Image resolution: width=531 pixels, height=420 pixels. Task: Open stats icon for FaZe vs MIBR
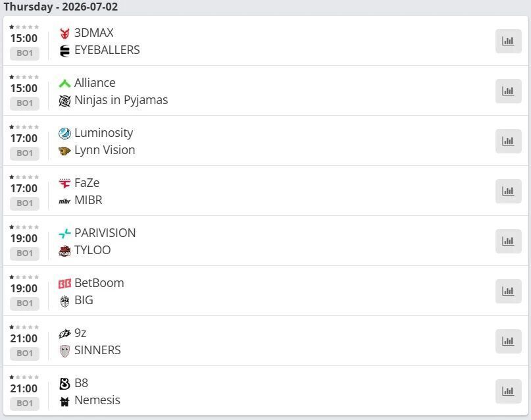click(x=509, y=192)
